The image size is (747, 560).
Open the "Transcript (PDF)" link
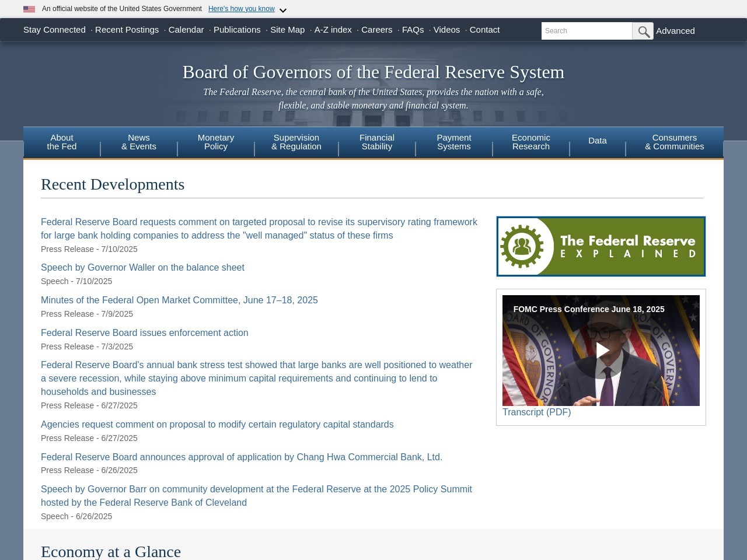pyautogui.click(x=536, y=412)
